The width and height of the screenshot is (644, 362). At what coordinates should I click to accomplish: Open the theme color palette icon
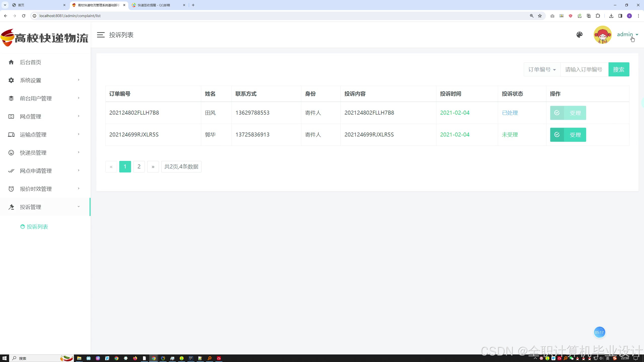[579, 35]
